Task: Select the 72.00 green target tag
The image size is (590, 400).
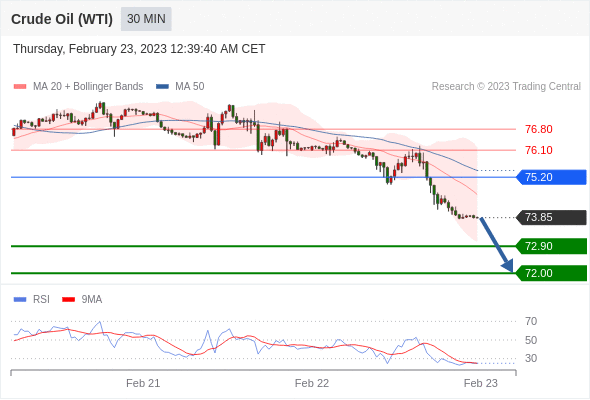Action: (x=551, y=273)
